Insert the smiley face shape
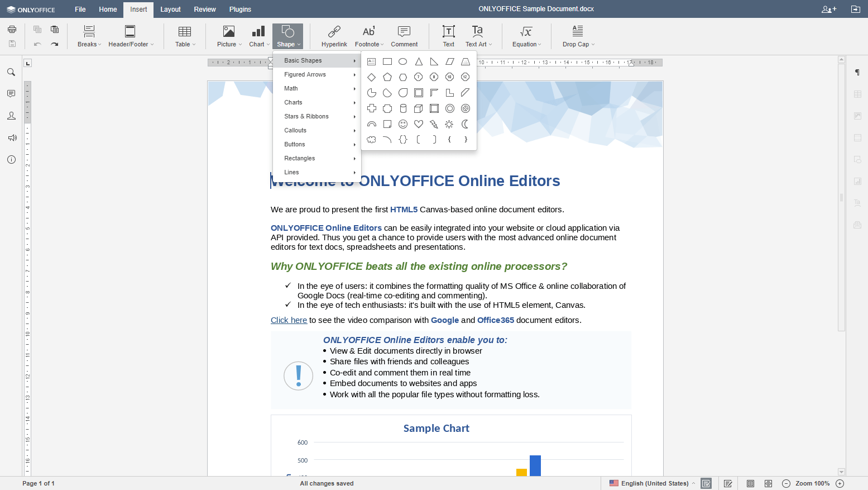Viewport: 868px width, 490px height. 403,124
